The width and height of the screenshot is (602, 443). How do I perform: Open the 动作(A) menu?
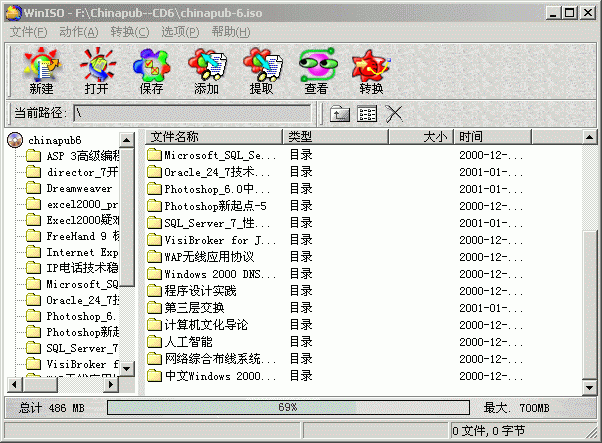pyautogui.click(x=79, y=32)
